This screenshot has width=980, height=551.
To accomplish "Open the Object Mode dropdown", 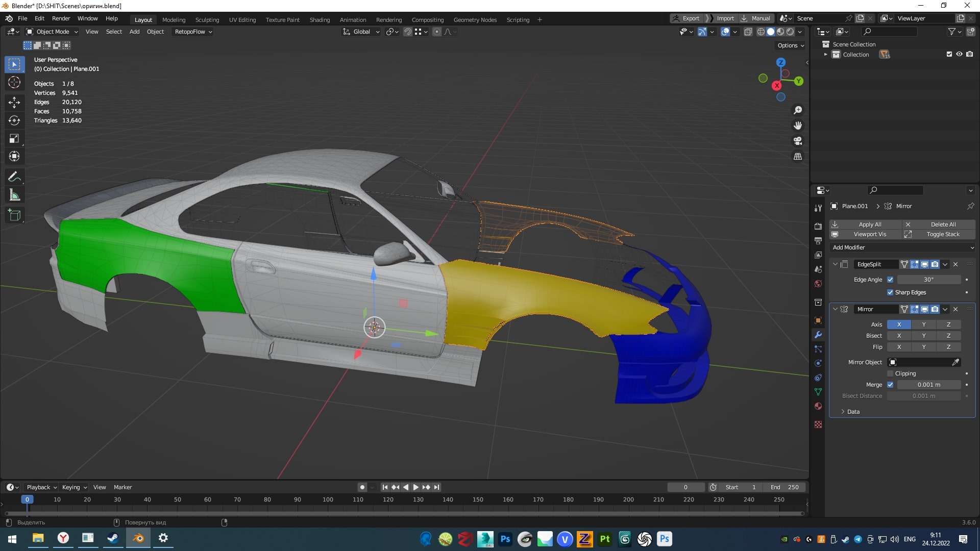I will click(52, 32).
